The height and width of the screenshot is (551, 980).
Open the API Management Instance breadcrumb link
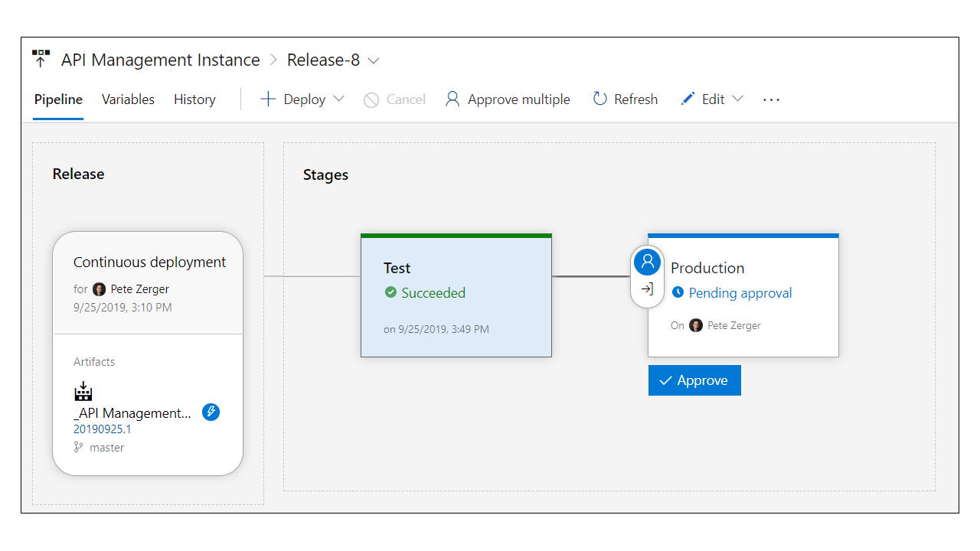tap(161, 60)
